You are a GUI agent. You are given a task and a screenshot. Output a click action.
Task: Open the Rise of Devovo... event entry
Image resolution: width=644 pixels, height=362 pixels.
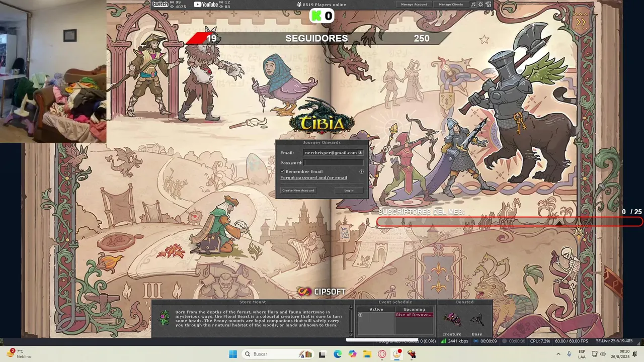click(x=414, y=315)
